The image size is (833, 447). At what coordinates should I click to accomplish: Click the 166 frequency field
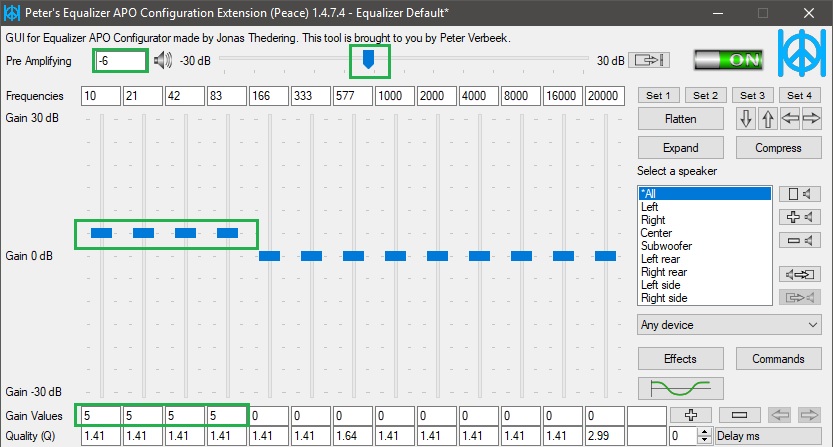(269, 96)
